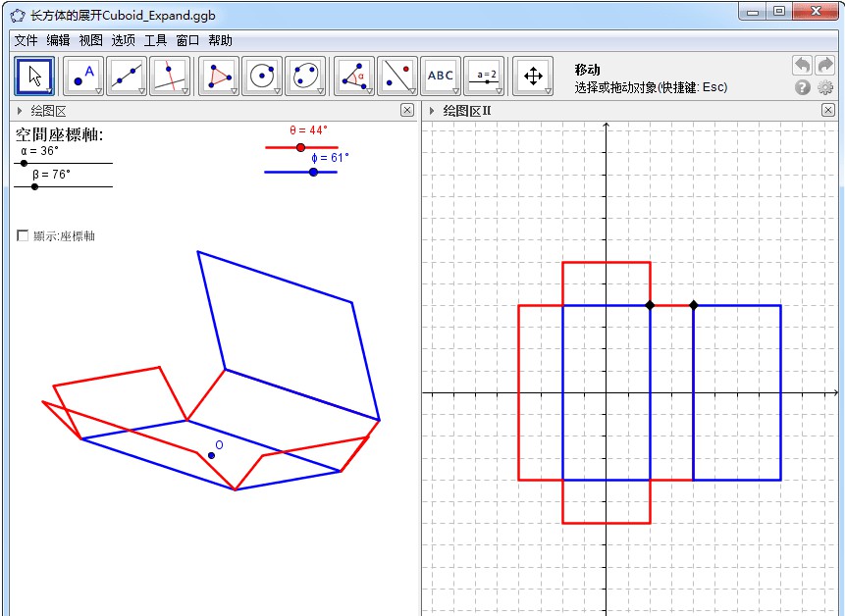
Task: Close the 绘图区 panel
Action: tap(407, 110)
